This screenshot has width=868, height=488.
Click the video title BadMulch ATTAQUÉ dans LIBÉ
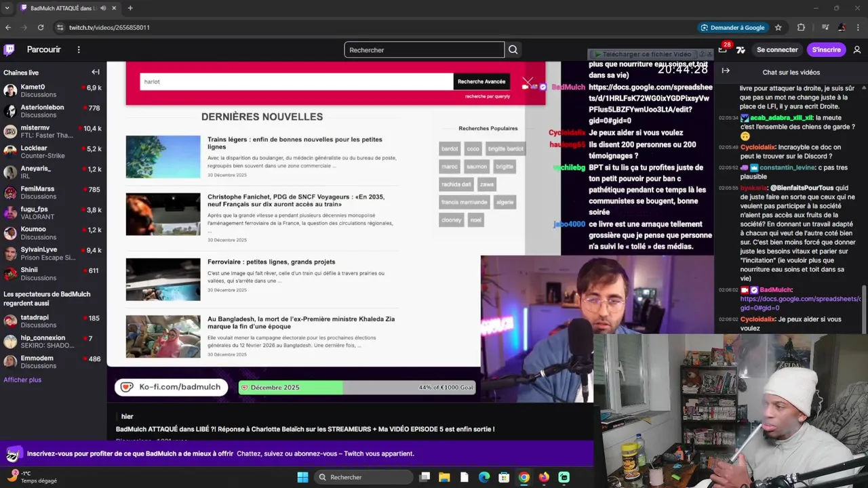pos(305,429)
